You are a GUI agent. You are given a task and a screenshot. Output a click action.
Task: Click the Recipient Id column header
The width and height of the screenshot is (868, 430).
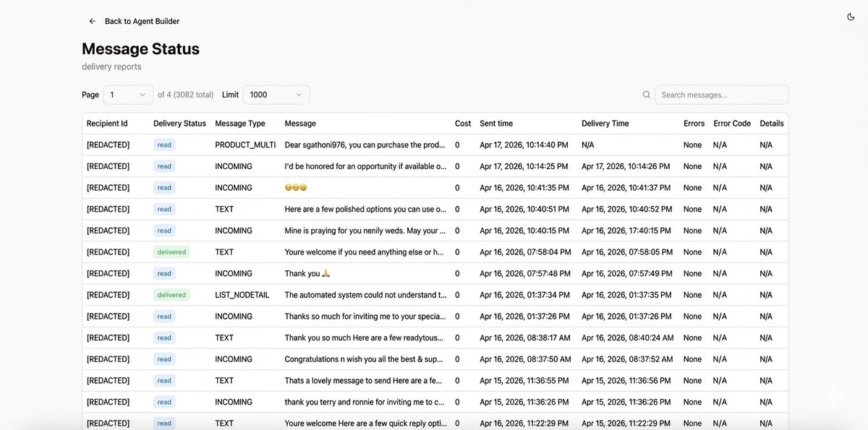[107, 124]
